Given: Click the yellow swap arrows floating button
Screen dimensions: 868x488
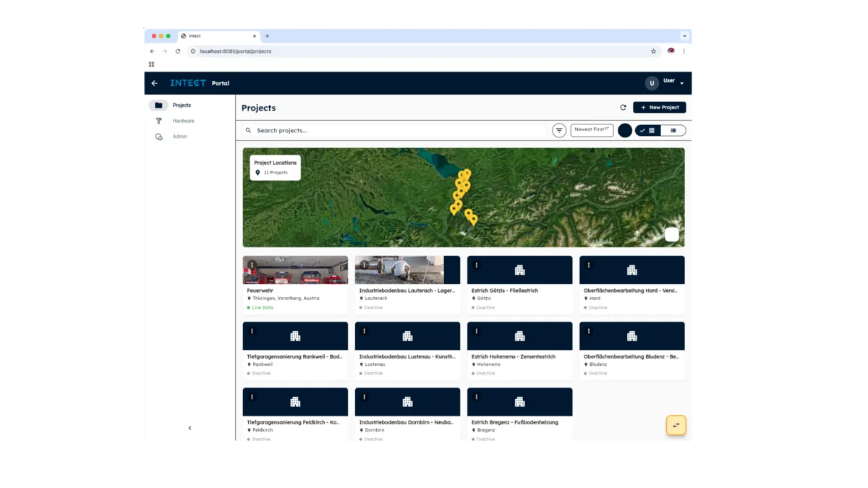Looking at the screenshot, I should point(676,425).
